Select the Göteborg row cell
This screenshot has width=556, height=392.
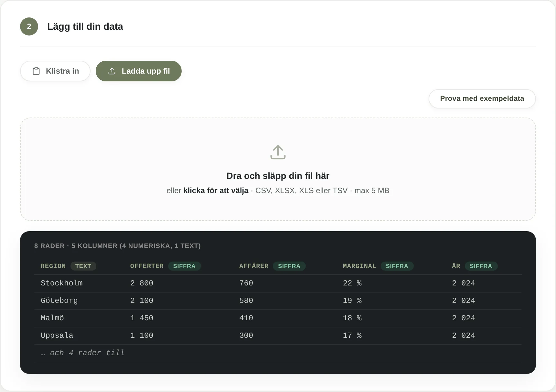pos(59,301)
